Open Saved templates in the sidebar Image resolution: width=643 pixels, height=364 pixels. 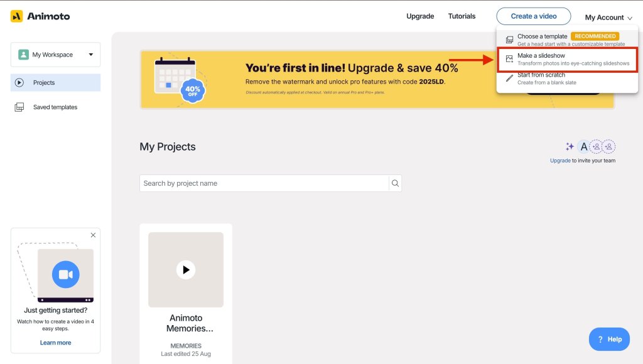[55, 107]
